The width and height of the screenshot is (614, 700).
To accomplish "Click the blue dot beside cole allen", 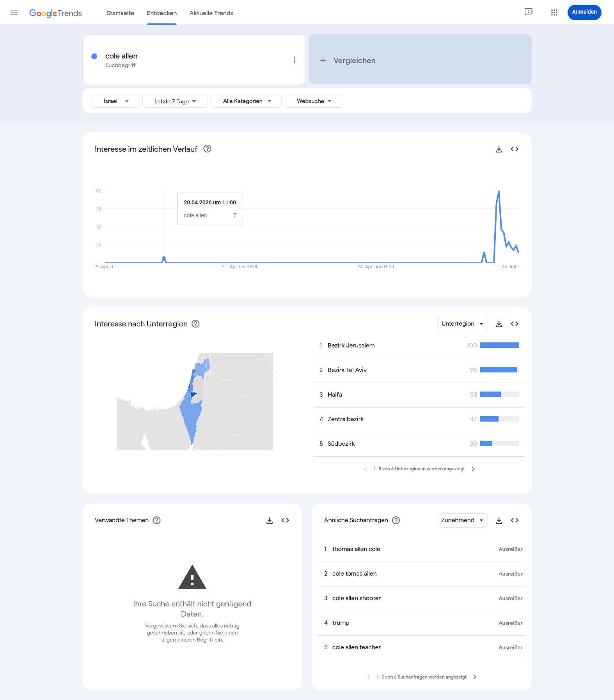I will tap(94, 56).
